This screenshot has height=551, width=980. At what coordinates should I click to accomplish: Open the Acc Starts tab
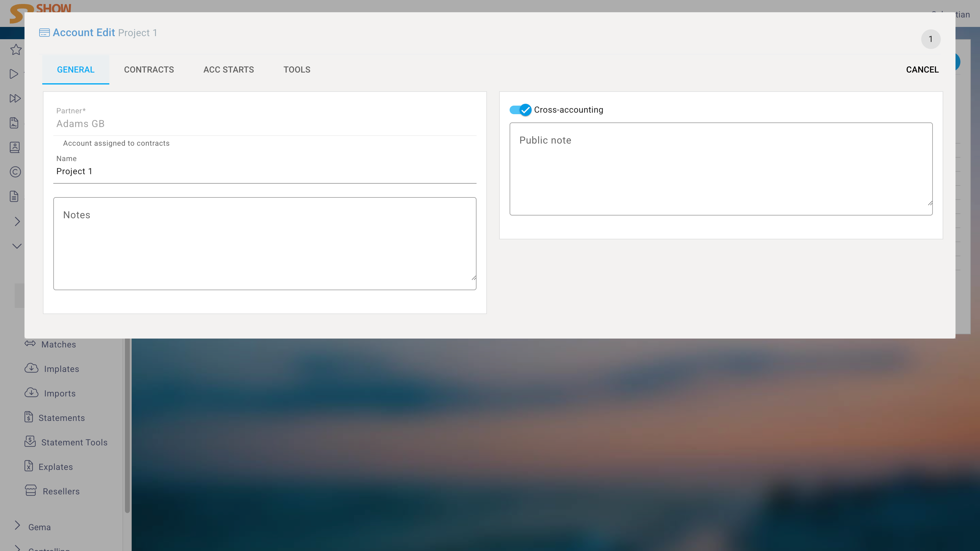228,69
